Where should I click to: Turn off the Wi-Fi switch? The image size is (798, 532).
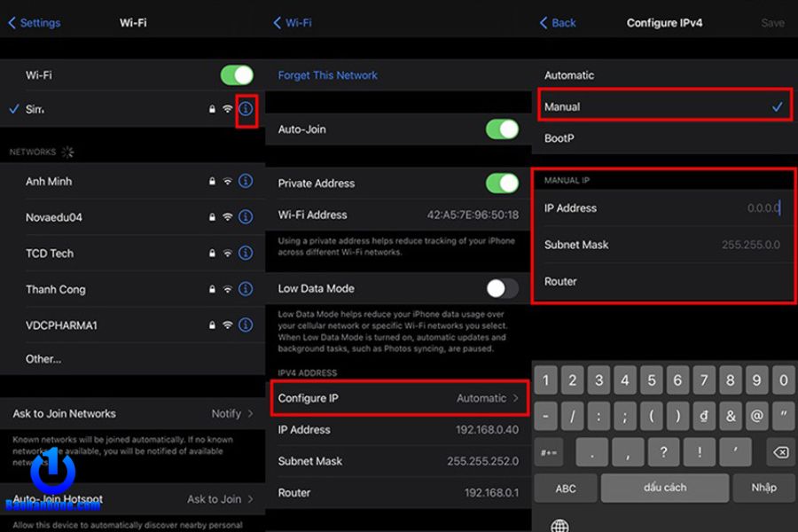[237, 75]
